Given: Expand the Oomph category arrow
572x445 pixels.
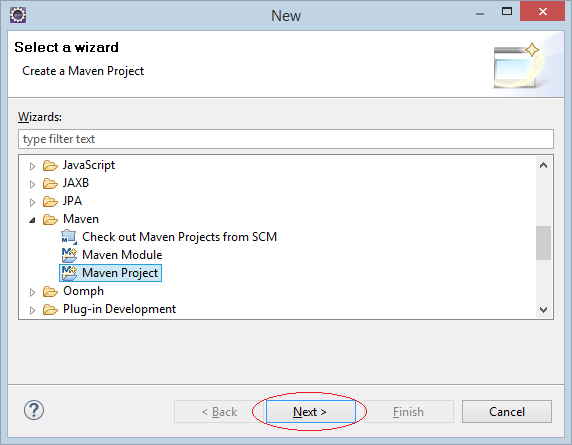Looking at the screenshot, I should tap(32, 292).
